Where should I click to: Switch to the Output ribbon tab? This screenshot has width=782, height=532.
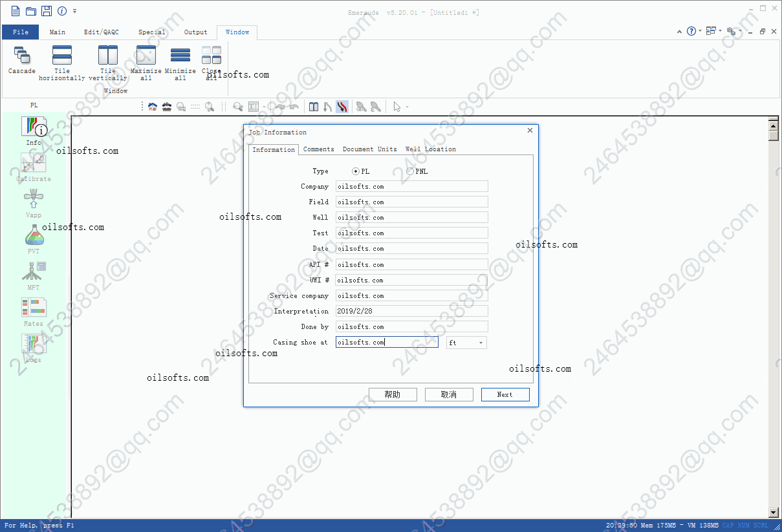click(x=196, y=32)
